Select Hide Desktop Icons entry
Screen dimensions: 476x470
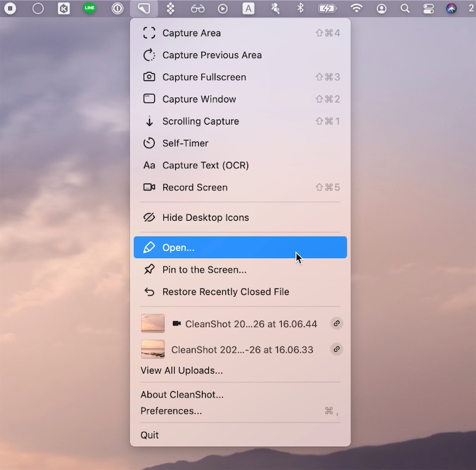pos(240,217)
